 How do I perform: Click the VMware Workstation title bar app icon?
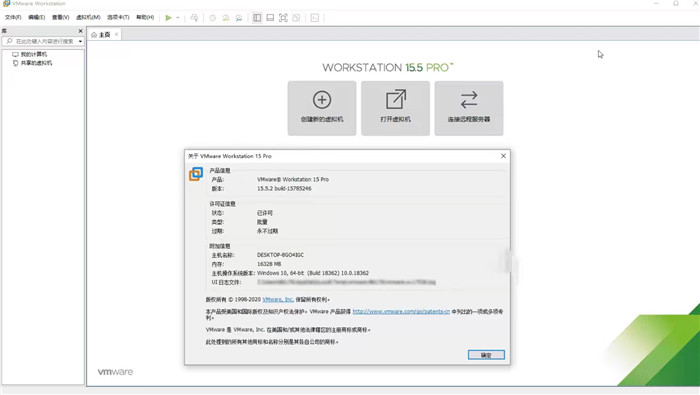pyautogui.click(x=6, y=3)
